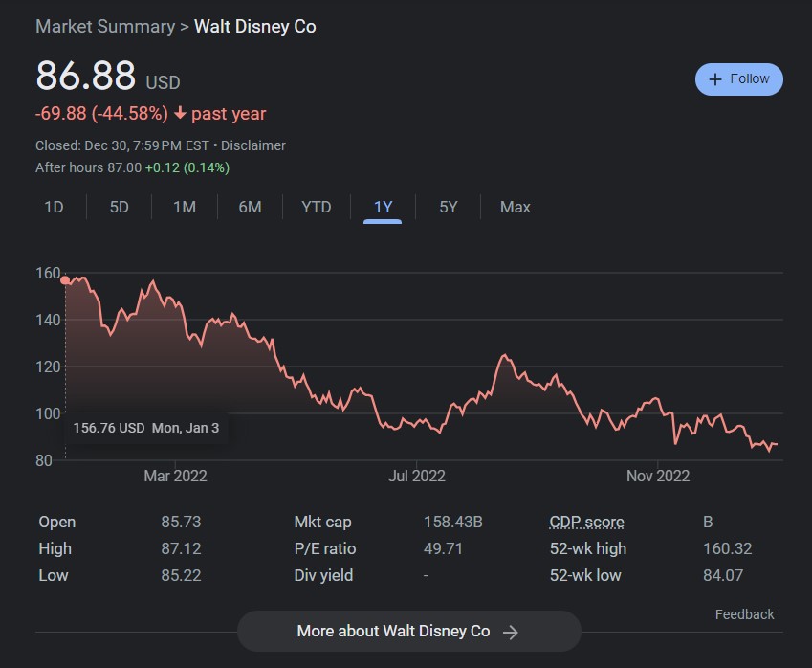Follow Walt Disney Co stock
Screen dimensions: 812x668
tap(739, 79)
